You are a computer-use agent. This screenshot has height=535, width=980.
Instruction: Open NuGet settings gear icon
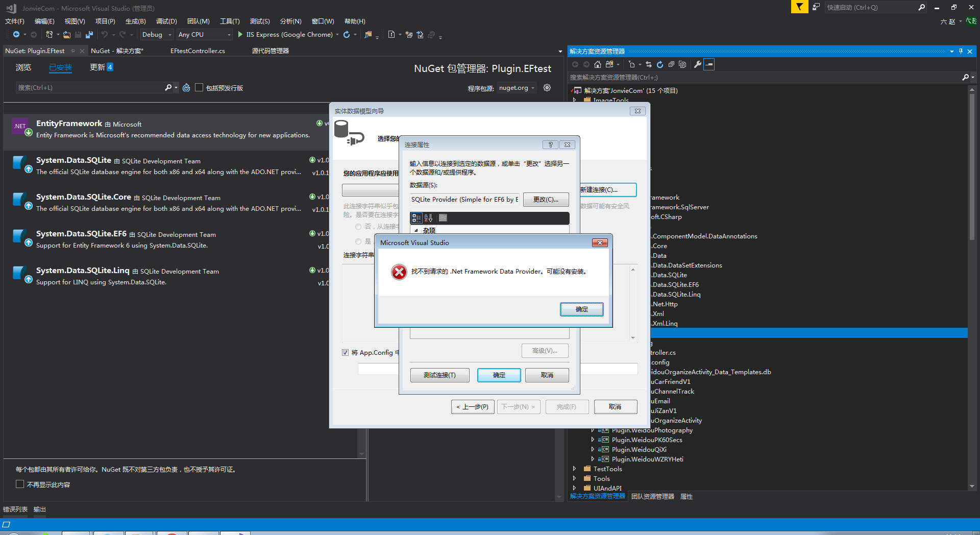(x=547, y=88)
